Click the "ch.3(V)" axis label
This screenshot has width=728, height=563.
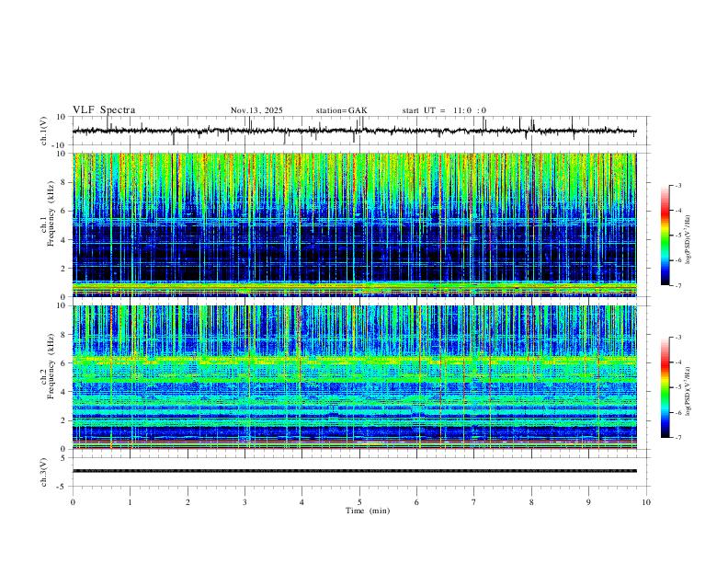pyautogui.click(x=44, y=472)
